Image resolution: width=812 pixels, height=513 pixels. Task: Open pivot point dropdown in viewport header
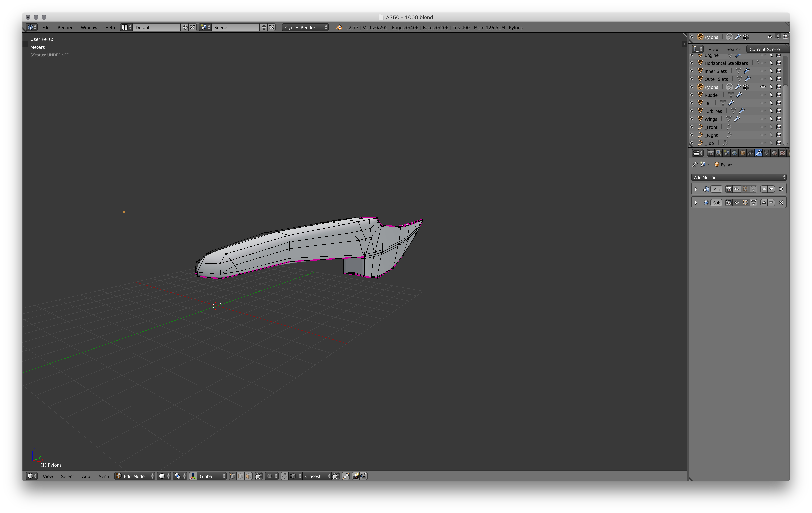coord(180,476)
